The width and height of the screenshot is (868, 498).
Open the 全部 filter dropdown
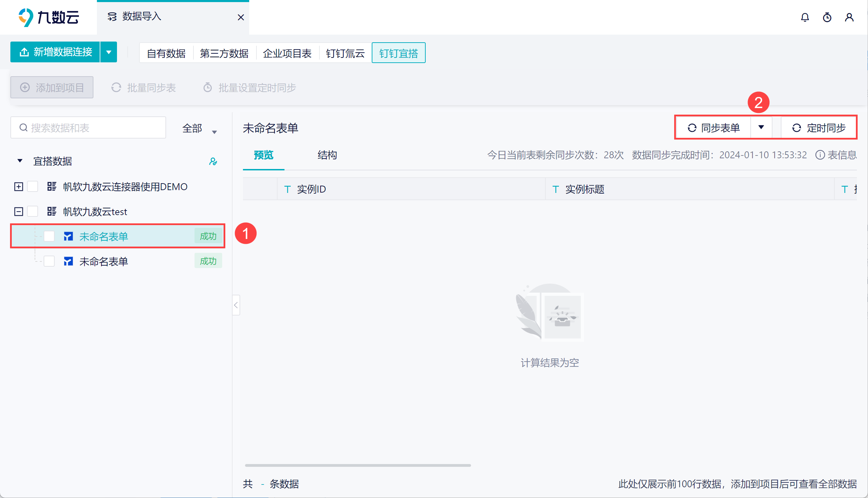(x=200, y=128)
